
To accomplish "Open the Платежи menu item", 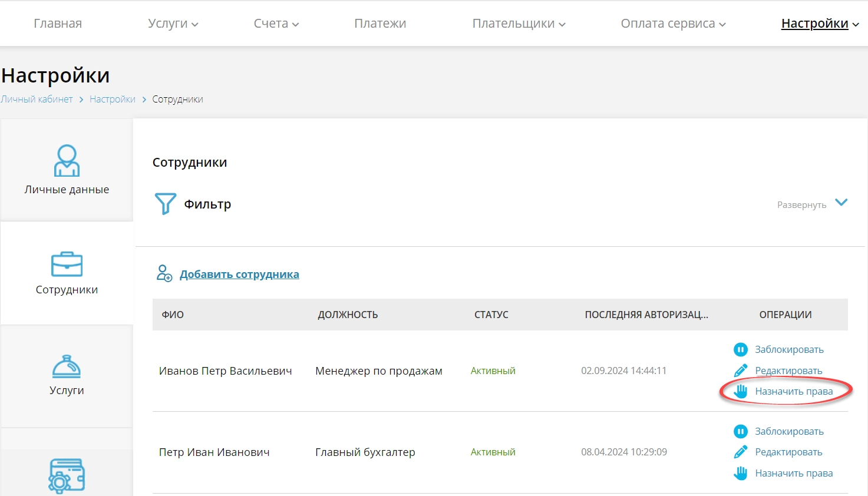I will tap(380, 24).
